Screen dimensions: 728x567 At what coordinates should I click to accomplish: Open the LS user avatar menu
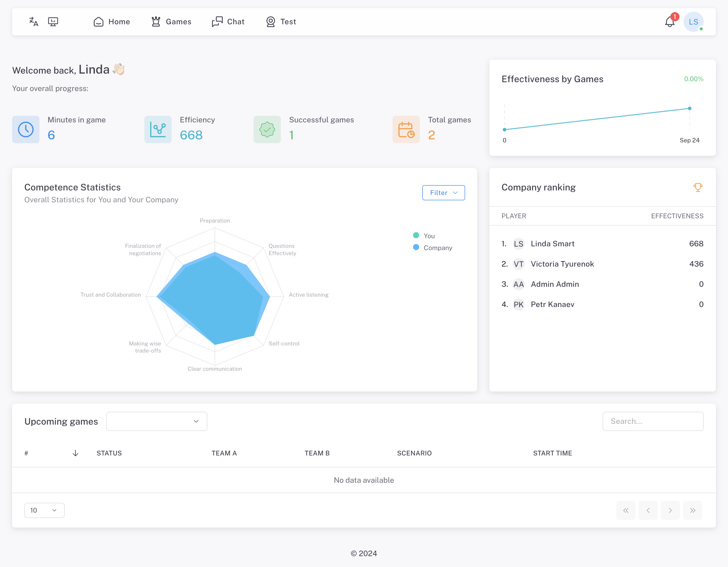[693, 22]
